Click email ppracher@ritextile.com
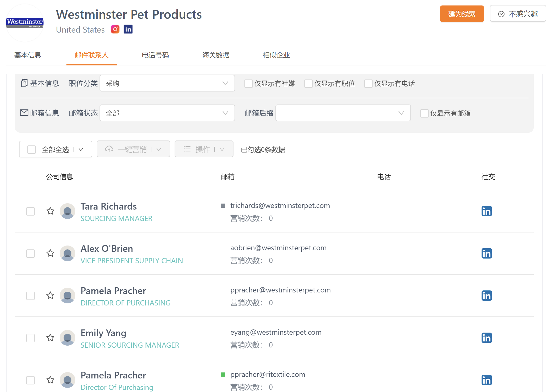The image size is (554, 392). coord(268,375)
